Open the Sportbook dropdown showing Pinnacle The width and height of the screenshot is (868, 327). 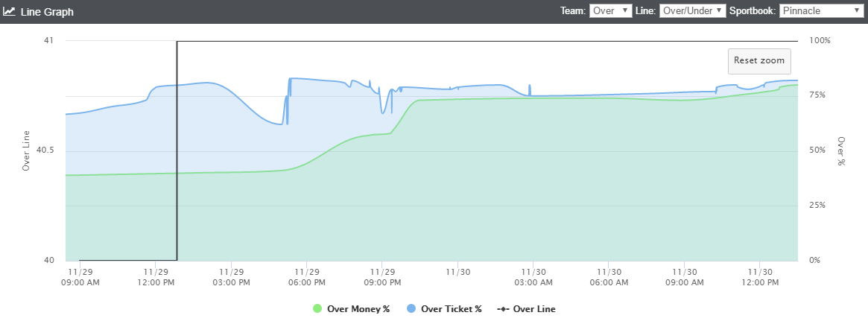click(x=820, y=10)
